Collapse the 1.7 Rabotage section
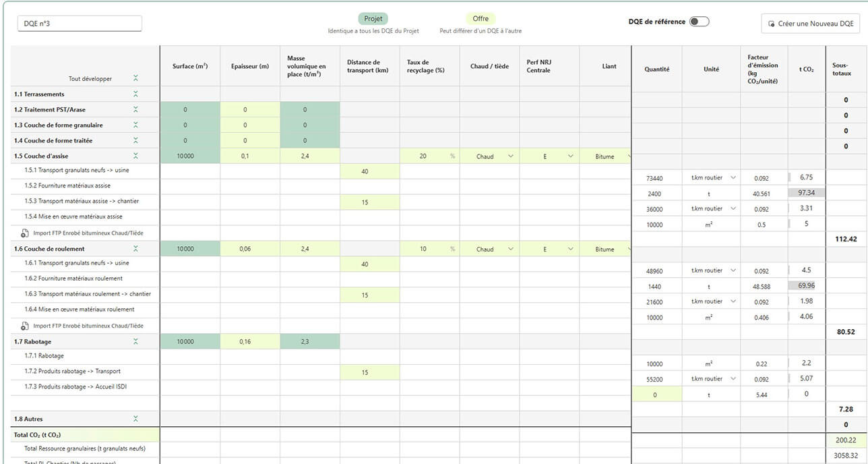This screenshot has height=464, width=868. 135,342
